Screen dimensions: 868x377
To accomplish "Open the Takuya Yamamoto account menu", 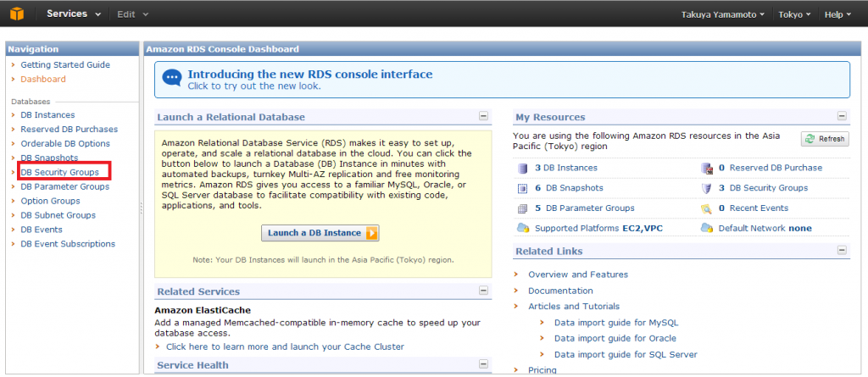I will 723,14.
